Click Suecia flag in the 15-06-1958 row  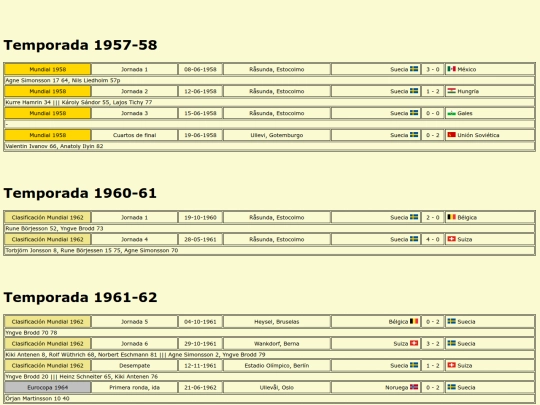point(414,113)
